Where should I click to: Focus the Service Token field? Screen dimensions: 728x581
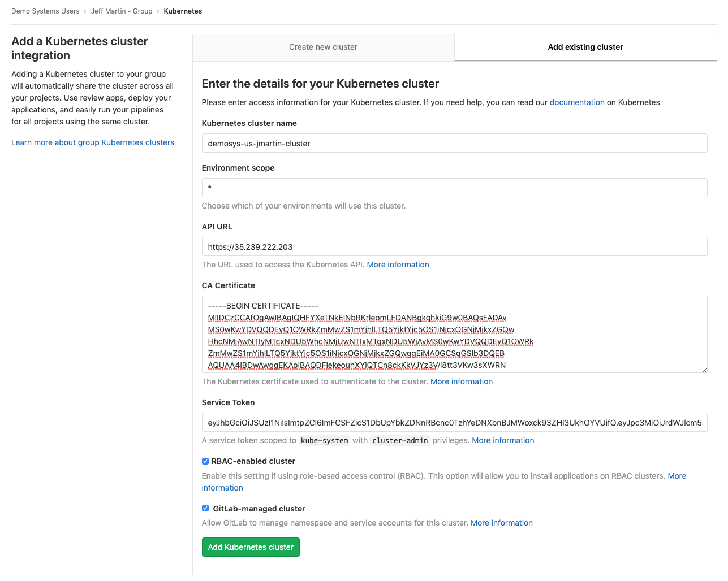[454, 422]
